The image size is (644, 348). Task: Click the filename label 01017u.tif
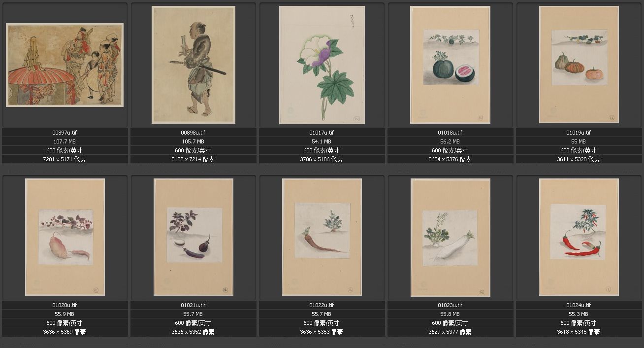322,133
